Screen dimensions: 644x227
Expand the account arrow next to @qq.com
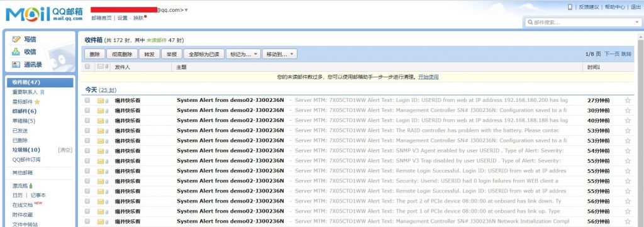(x=186, y=10)
